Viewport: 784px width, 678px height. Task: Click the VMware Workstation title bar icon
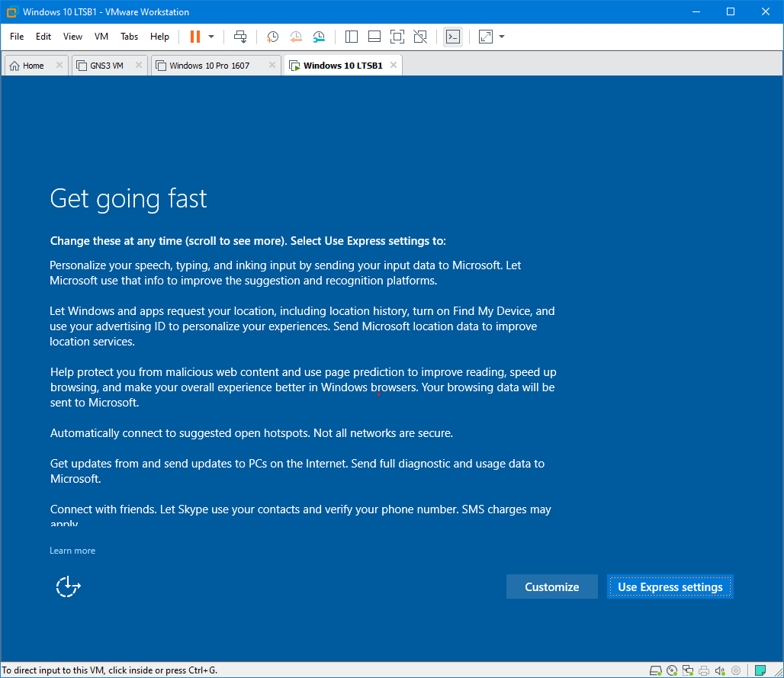click(11, 12)
